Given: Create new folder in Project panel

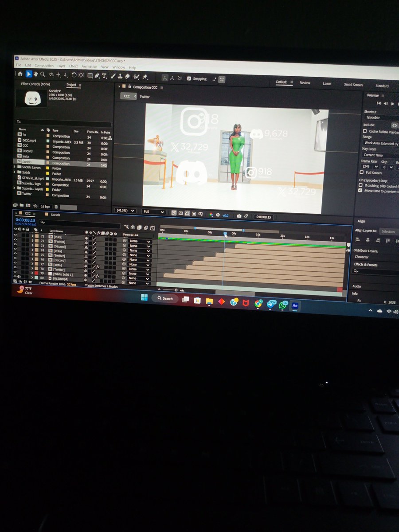Looking at the screenshot, I should coord(21,205).
